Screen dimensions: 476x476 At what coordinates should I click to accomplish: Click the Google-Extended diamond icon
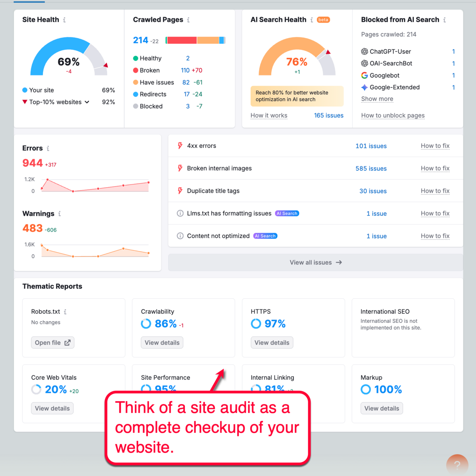click(x=364, y=87)
